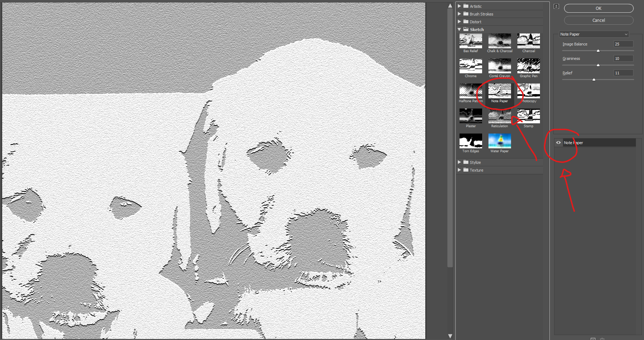The width and height of the screenshot is (644, 340).
Task: Click the New effect layer icon
Action: 593,338
